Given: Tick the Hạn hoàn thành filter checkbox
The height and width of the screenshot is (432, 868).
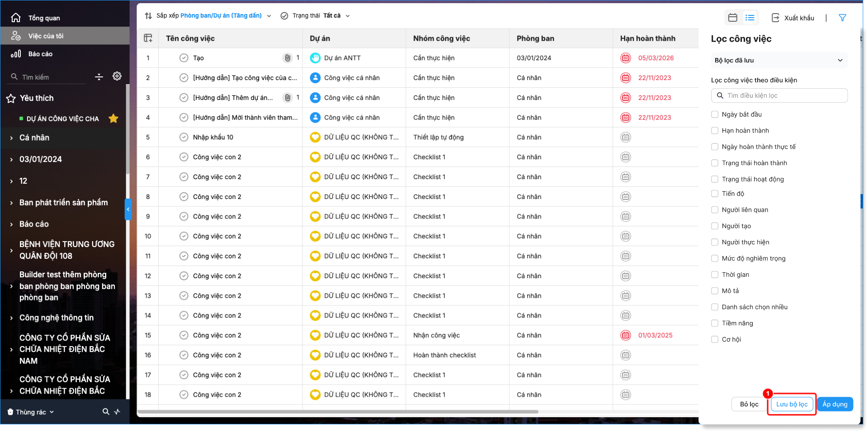Looking at the screenshot, I should click(x=715, y=131).
